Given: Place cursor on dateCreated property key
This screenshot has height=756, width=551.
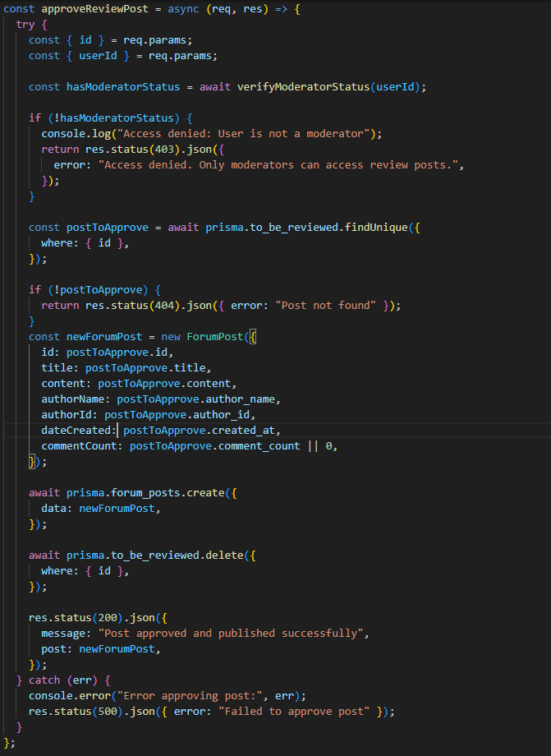Looking at the screenshot, I should pyautogui.click(x=79, y=430).
